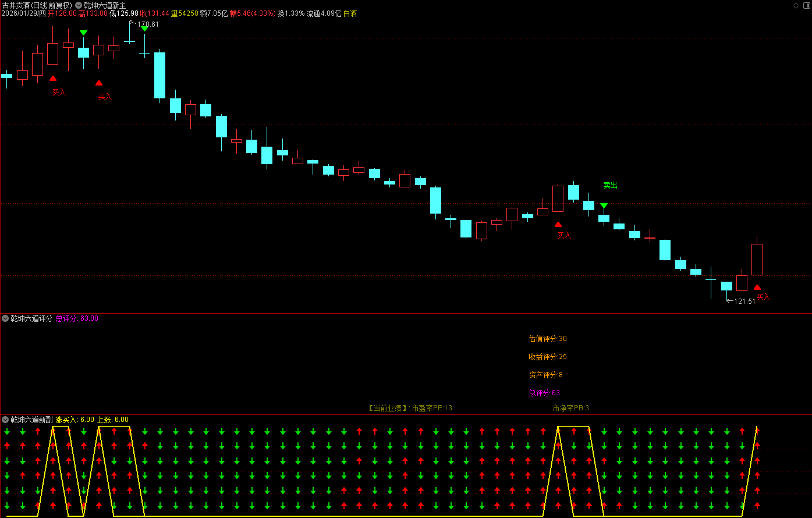This screenshot has height=518, width=812.
Task: Click the green 卖出 signal label
Action: coord(610,185)
